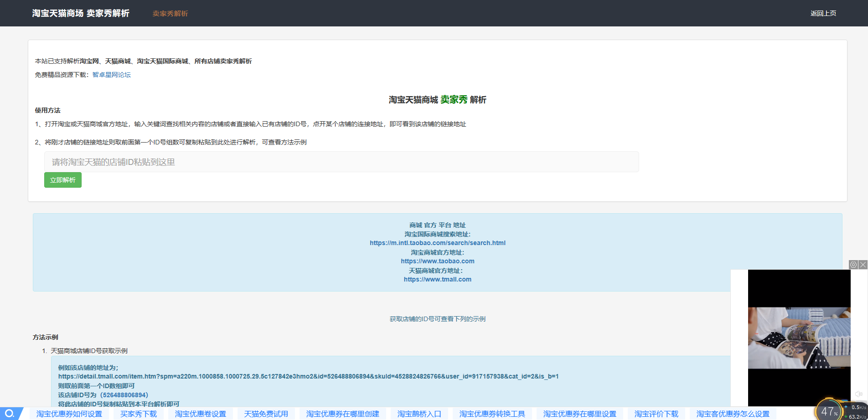Close the floating video ad popup
Image resolution: width=868 pixels, height=420 pixels.
point(863,265)
